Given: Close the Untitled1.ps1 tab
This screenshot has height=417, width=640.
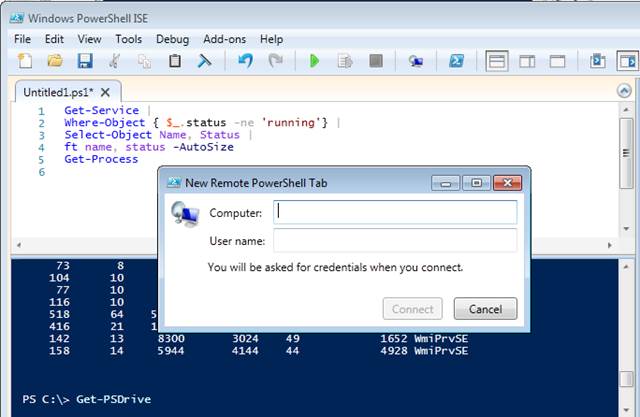Looking at the screenshot, I should [x=105, y=93].
